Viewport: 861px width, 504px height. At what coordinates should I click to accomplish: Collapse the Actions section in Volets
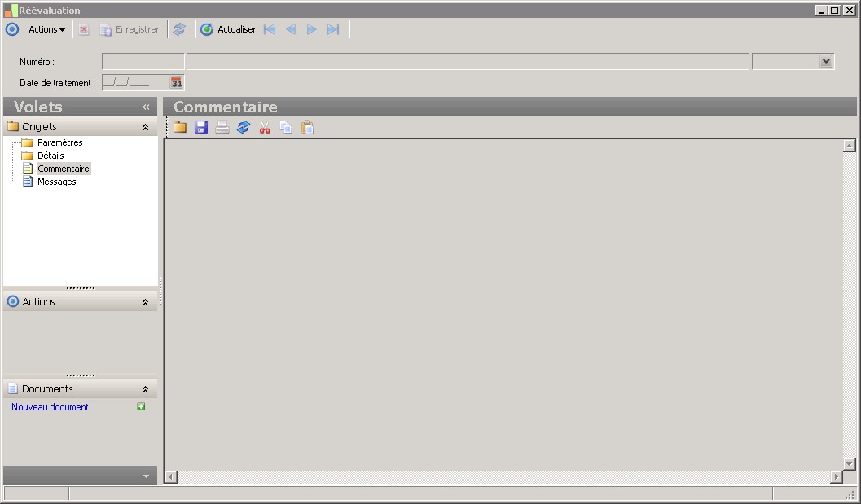click(146, 302)
